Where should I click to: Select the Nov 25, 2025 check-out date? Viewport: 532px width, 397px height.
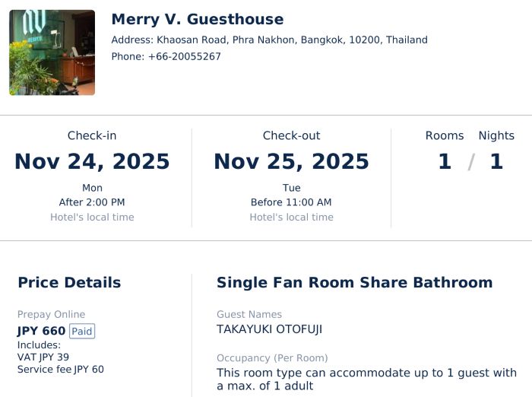pos(292,162)
